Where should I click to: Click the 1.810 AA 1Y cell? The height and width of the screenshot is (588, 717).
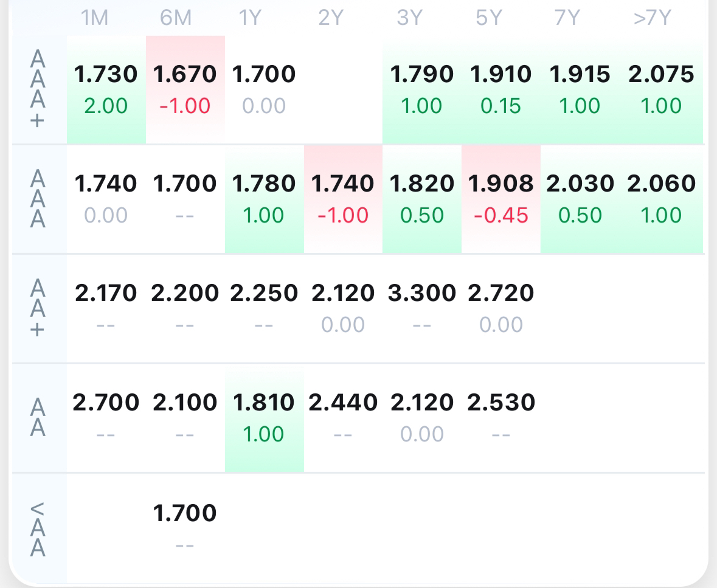click(x=265, y=418)
